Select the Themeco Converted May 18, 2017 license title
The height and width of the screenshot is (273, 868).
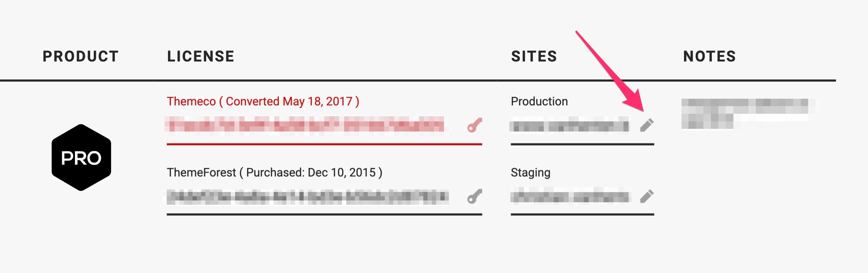(263, 101)
